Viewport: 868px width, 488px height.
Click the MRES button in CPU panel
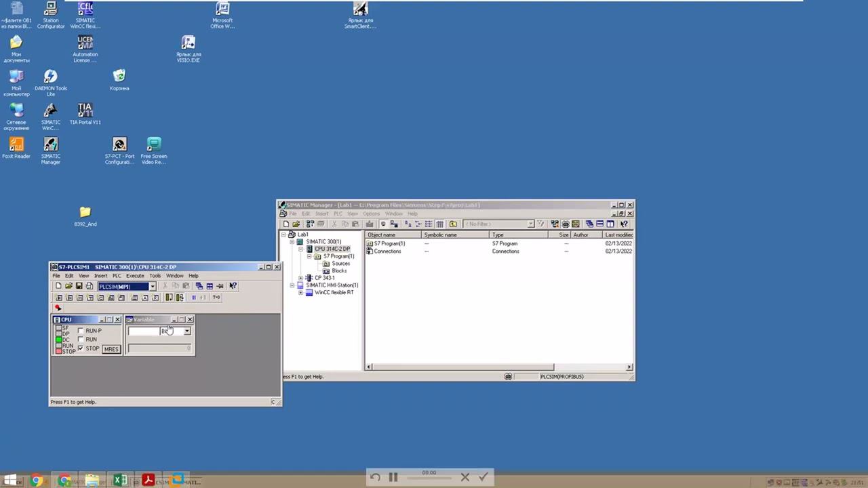coord(111,349)
